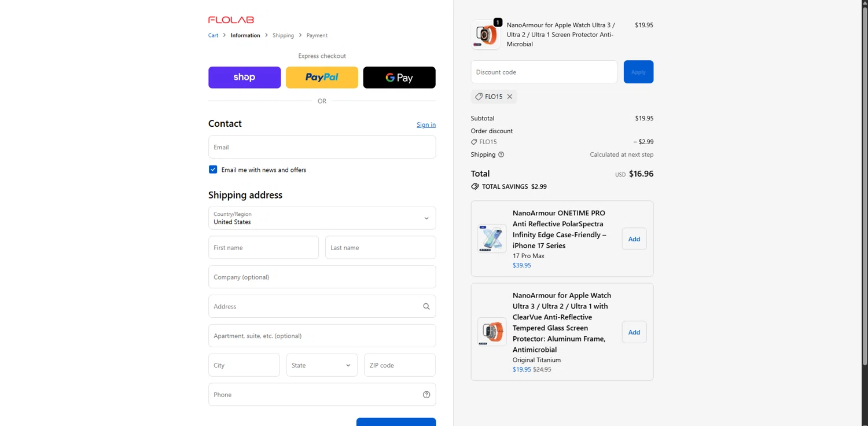Focus the Email input field

click(322, 147)
